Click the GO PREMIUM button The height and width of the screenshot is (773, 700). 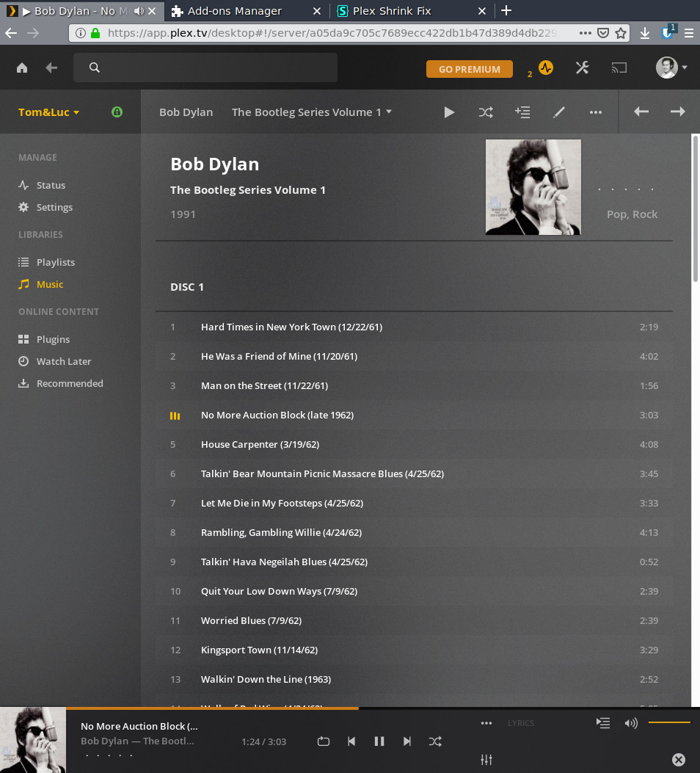click(469, 68)
